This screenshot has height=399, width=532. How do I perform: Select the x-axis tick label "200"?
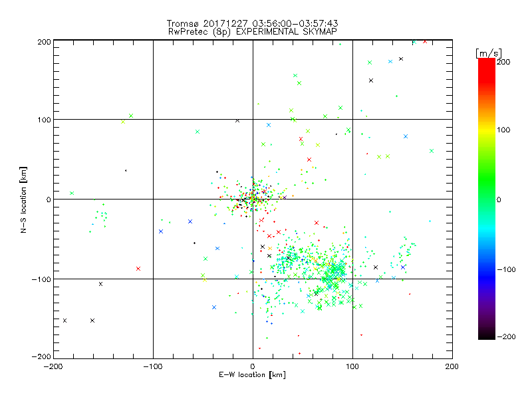pos(452,366)
